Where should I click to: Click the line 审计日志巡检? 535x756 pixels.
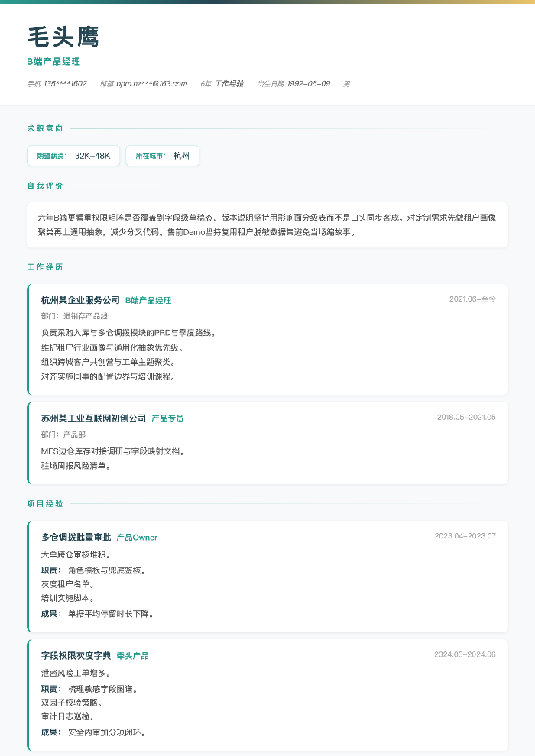[x=67, y=717]
